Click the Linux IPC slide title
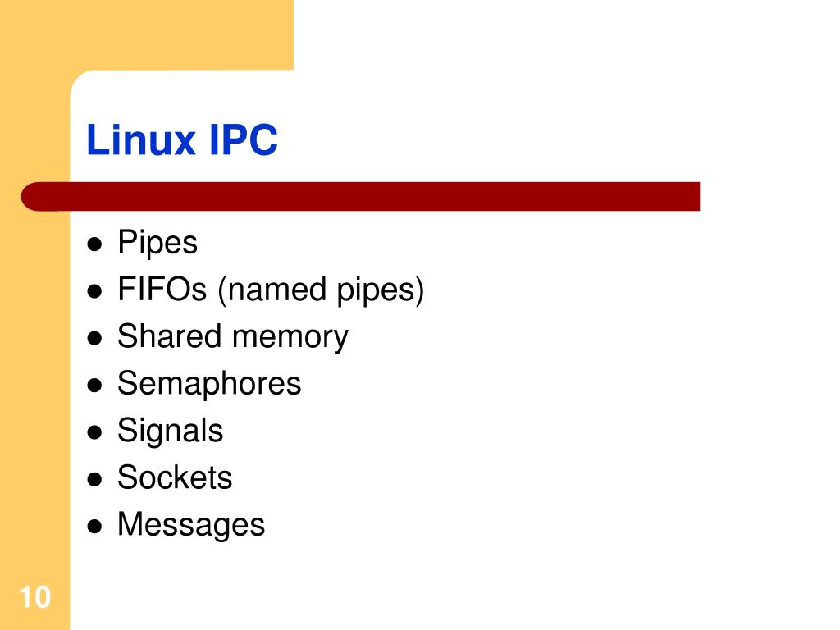 (x=182, y=139)
